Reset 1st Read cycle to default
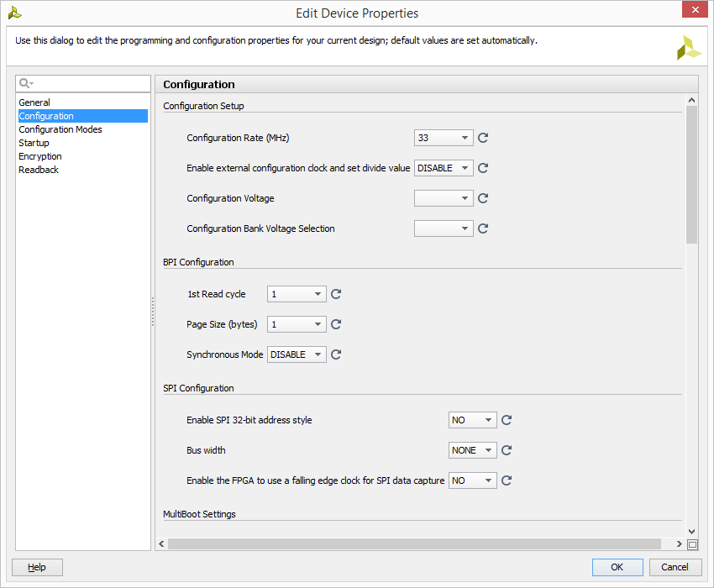The image size is (714, 588). point(336,294)
